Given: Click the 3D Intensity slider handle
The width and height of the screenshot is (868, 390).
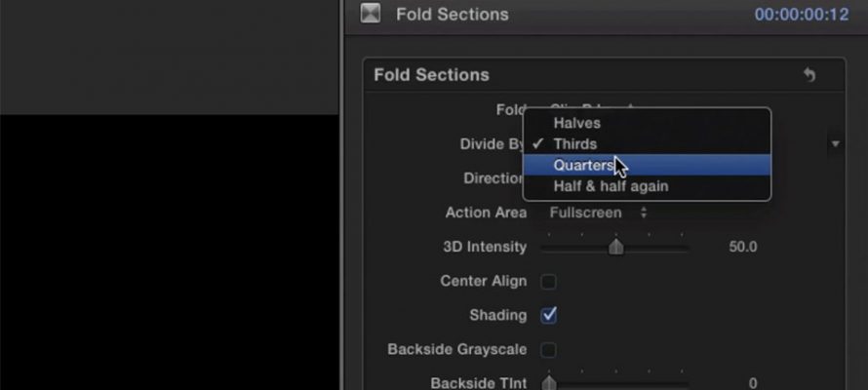Looking at the screenshot, I should pos(616,247).
